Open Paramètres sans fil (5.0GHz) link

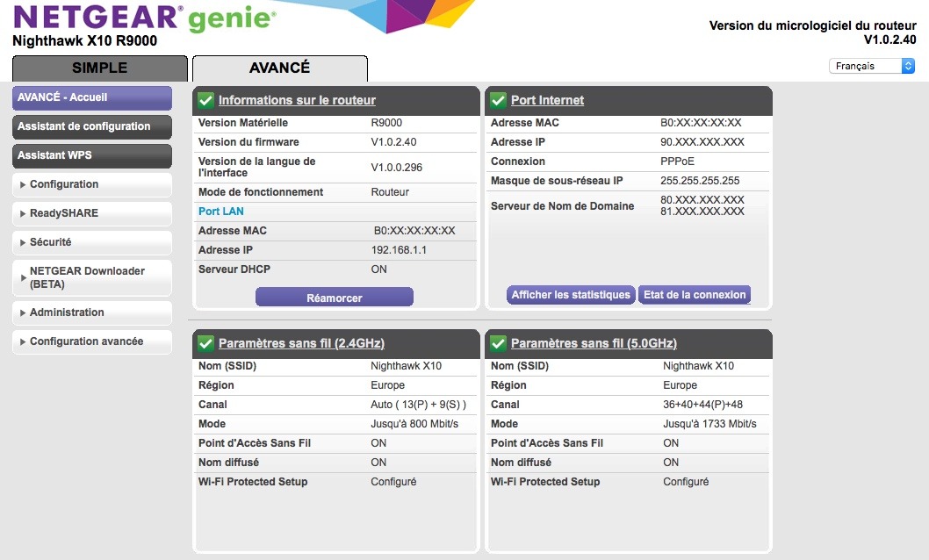tap(594, 343)
